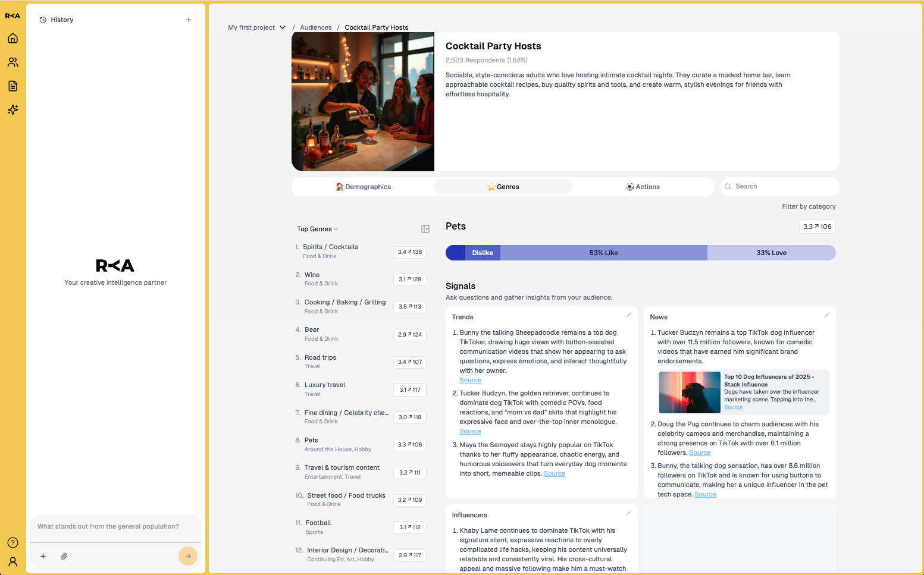Select Spirits / Cocktails genre
The height and width of the screenshot is (575, 924).
(361, 252)
